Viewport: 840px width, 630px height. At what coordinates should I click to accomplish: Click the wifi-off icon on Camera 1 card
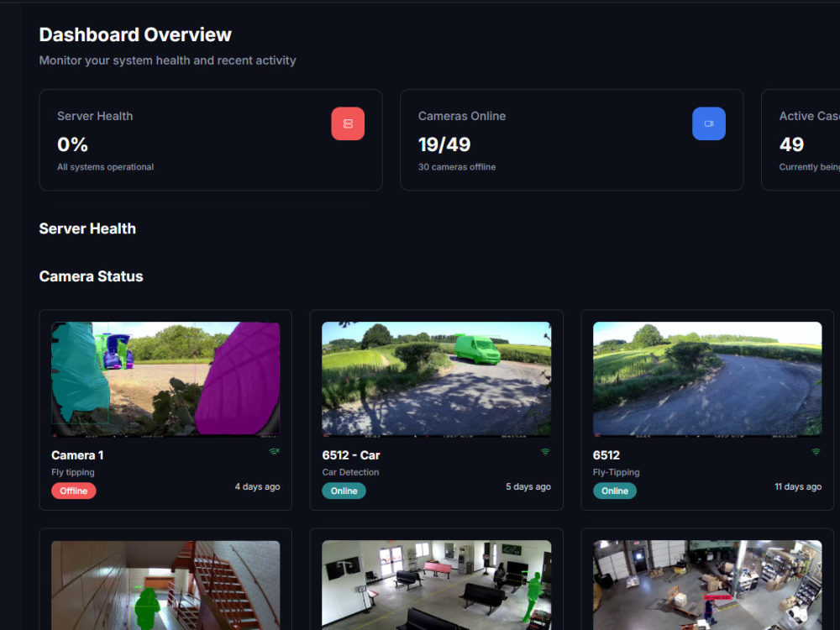(275, 452)
